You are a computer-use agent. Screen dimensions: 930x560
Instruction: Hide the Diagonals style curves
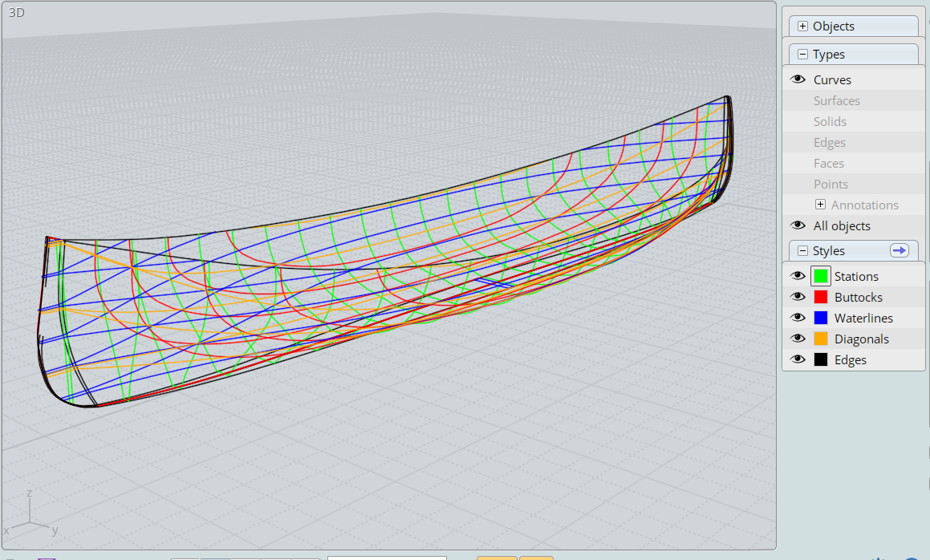click(798, 338)
